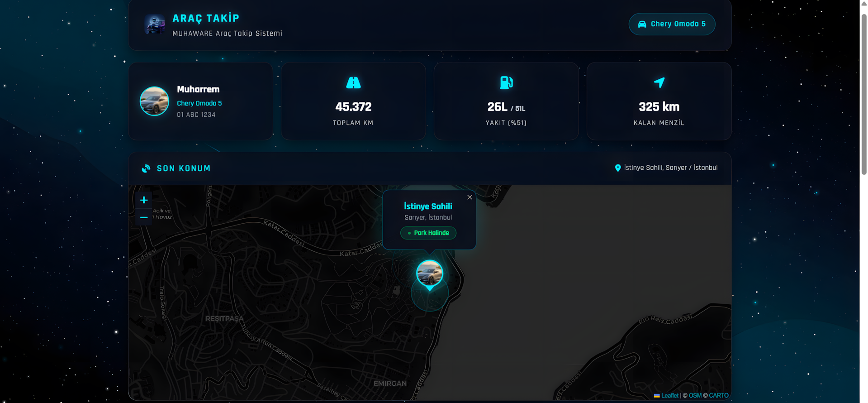Open the Leaflet attribution link
Image resolution: width=868 pixels, height=403 pixels.
click(x=666, y=396)
